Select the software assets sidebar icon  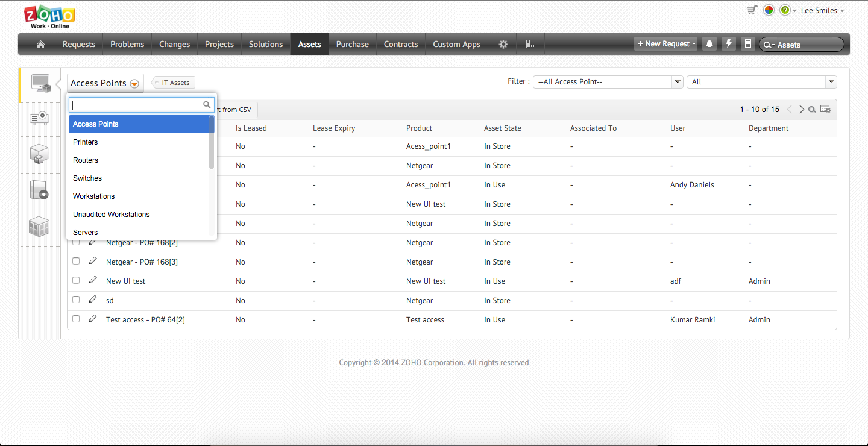click(x=39, y=190)
